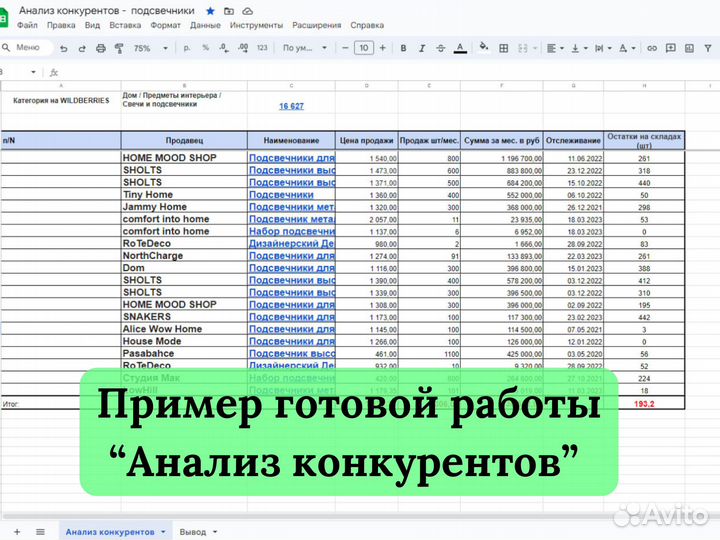720x540 pixels.
Task: Apply ruble currency format
Action: click(186, 48)
